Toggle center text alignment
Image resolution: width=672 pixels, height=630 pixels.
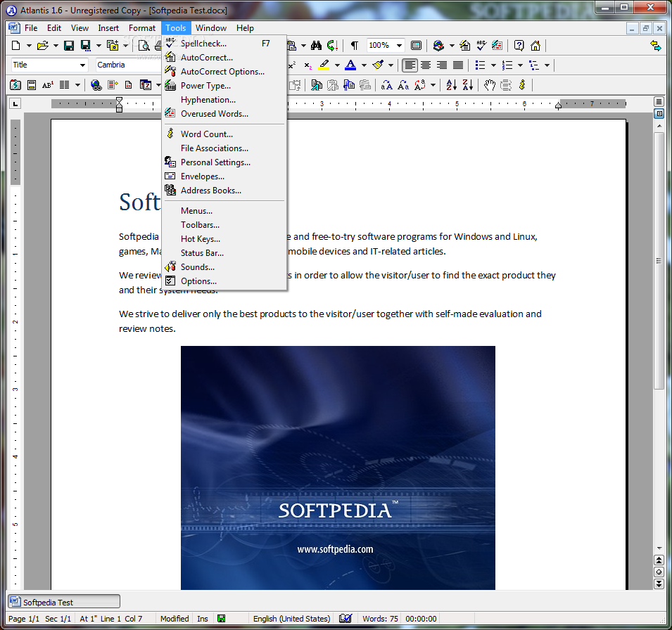(x=426, y=65)
